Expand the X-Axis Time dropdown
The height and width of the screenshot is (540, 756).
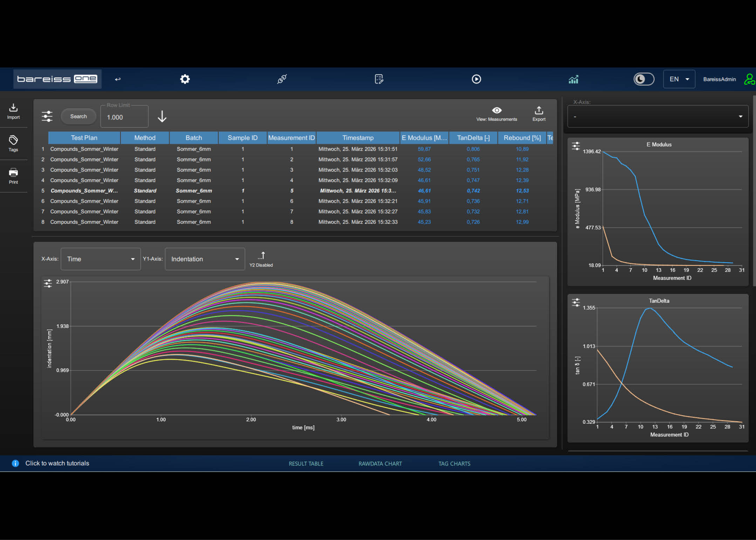[101, 259]
